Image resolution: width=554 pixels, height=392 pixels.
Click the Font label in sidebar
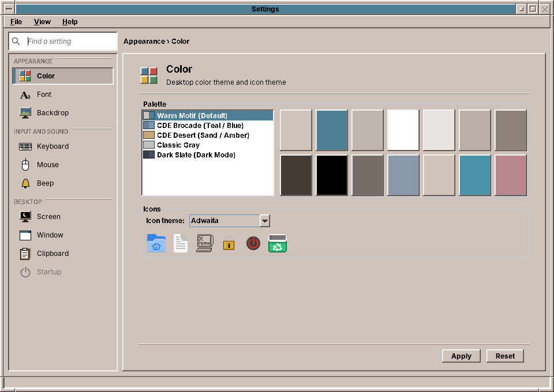44,95
